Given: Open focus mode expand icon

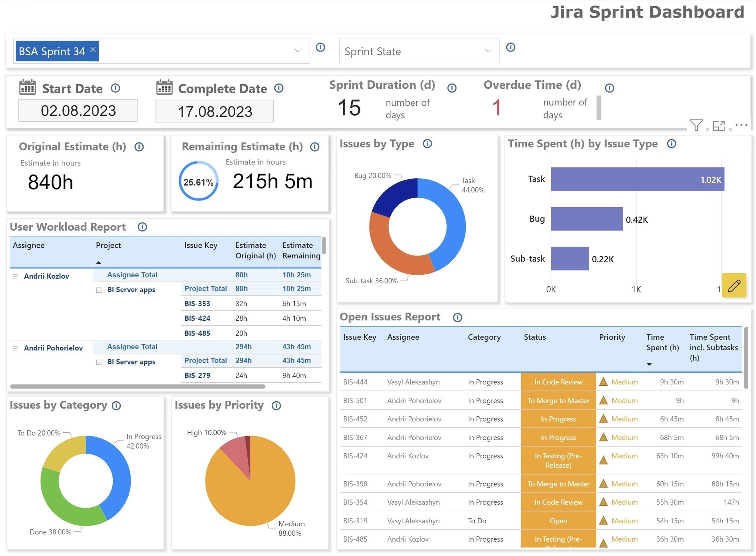Looking at the screenshot, I should click(718, 126).
